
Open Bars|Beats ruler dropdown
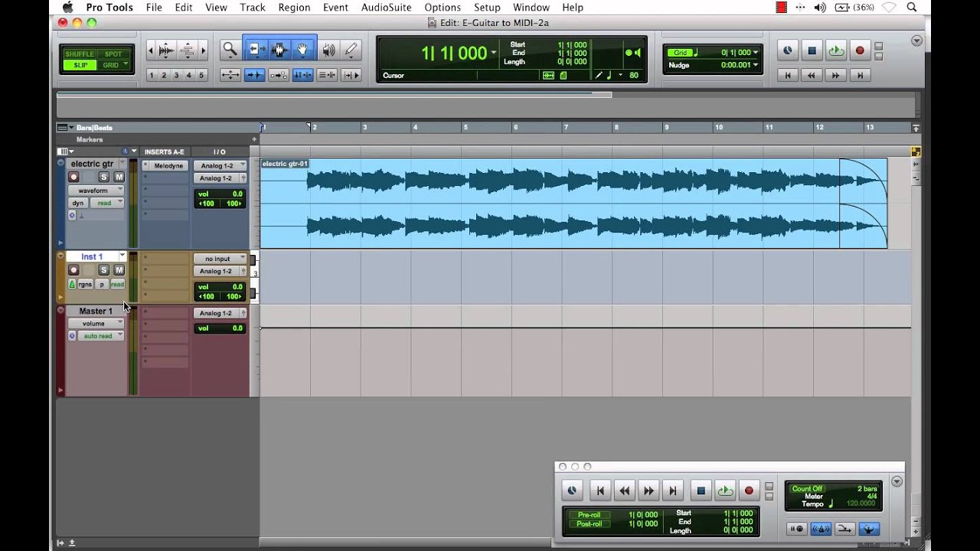71,128
